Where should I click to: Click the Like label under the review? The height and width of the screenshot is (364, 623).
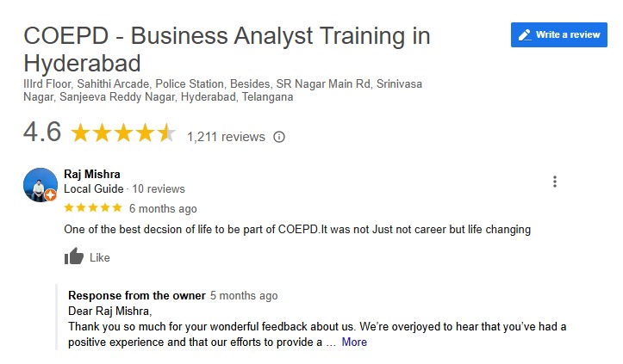tap(100, 257)
